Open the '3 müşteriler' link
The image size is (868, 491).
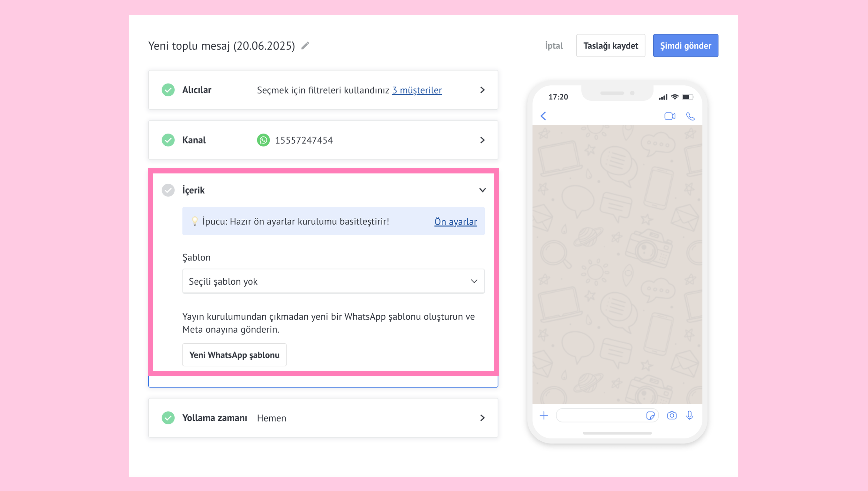point(417,90)
